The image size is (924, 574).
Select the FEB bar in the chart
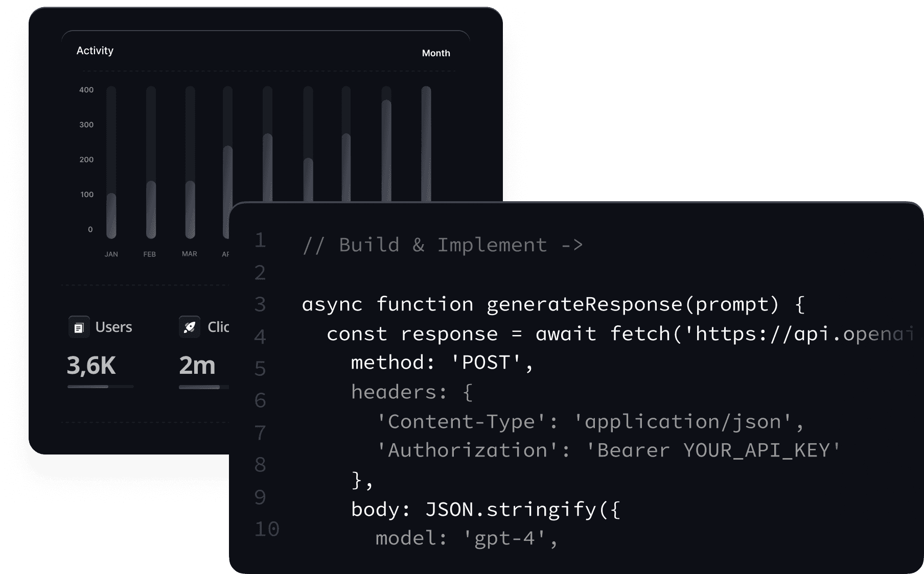[151, 209]
